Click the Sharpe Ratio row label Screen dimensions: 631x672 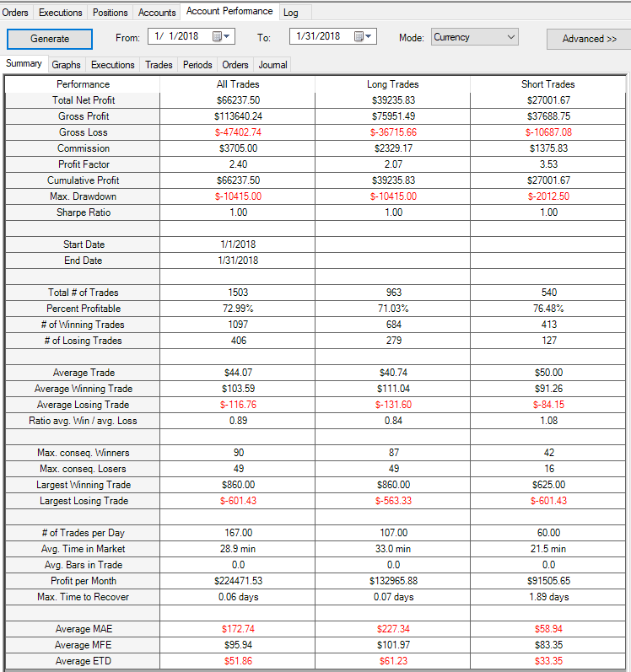click(x=84, y=212)
